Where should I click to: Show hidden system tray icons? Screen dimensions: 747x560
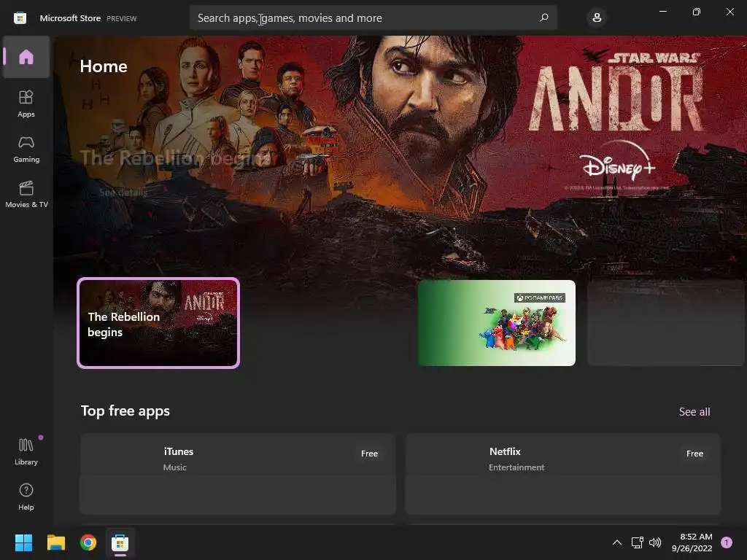[x=616, y=542]
